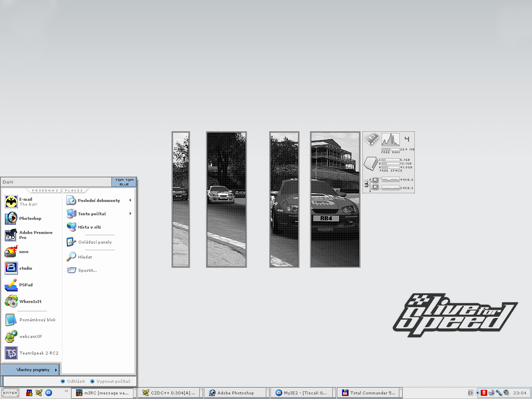
Task: Click hard drive icon in desktop widget
Action: click(370, 163)
